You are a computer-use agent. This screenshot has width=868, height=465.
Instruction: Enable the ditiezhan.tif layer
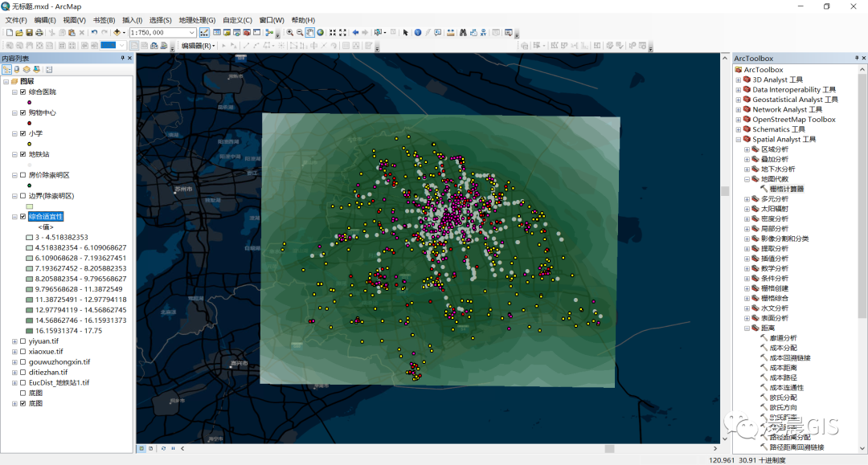[23, 373]
